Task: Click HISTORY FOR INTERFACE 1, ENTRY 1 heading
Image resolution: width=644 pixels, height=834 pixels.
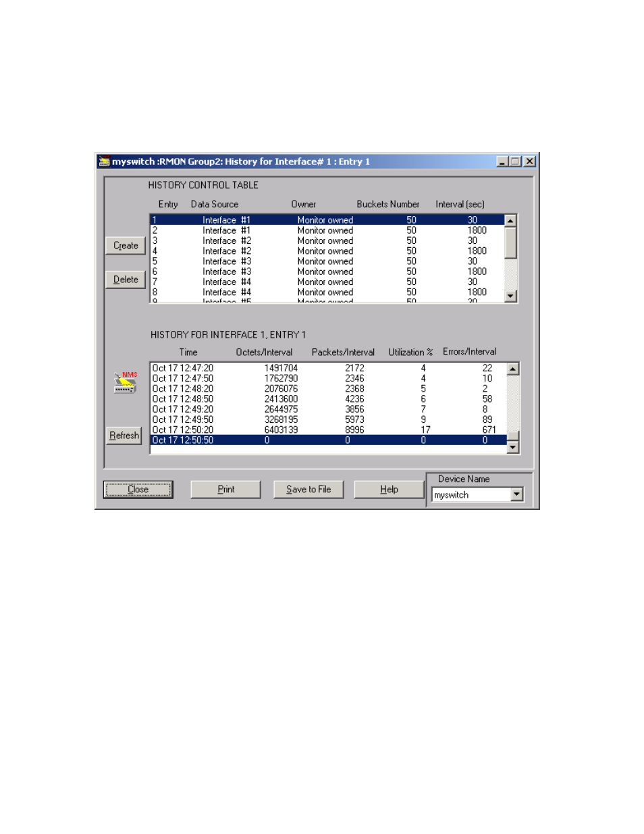Action: pyautogui.click(x=228, y=335)
